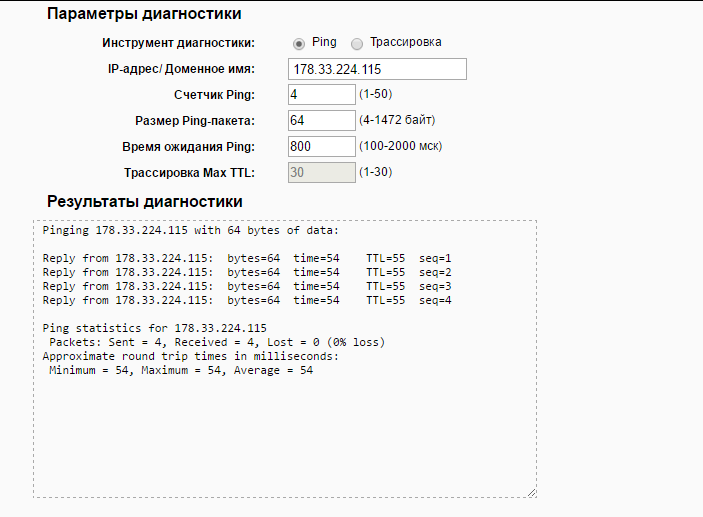Click the 'Minimum = 54' results line
Viewport: 703px width, 517px height.
[x=181, y=370]
